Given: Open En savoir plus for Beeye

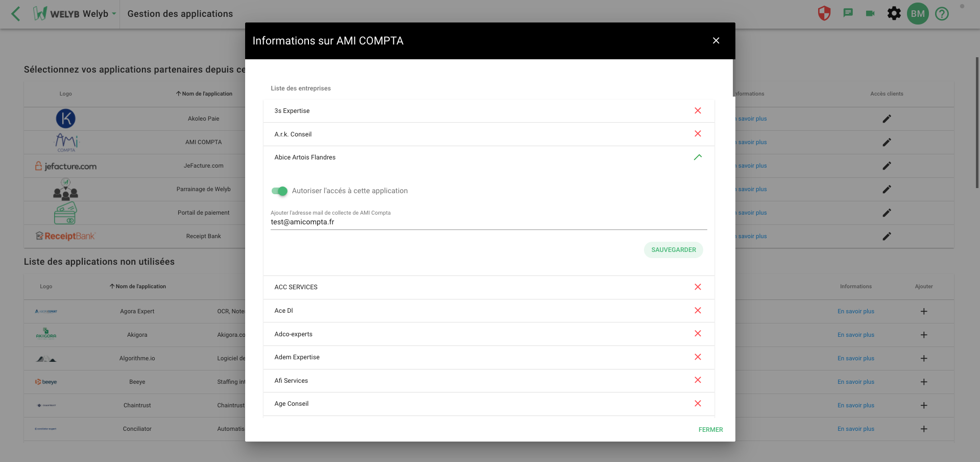Looking at the screenshot, I should (856, 382).
